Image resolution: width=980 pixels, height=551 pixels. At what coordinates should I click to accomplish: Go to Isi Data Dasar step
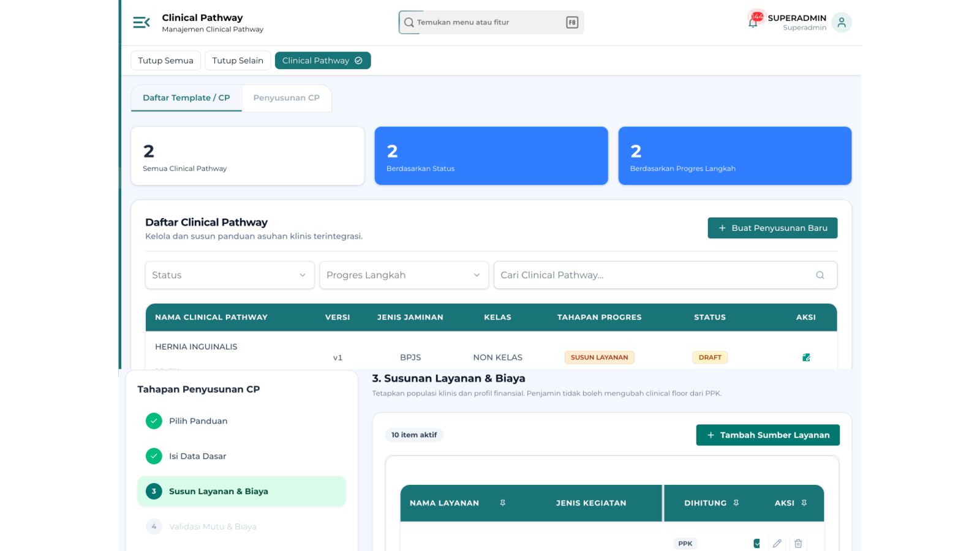pos(241,456)
